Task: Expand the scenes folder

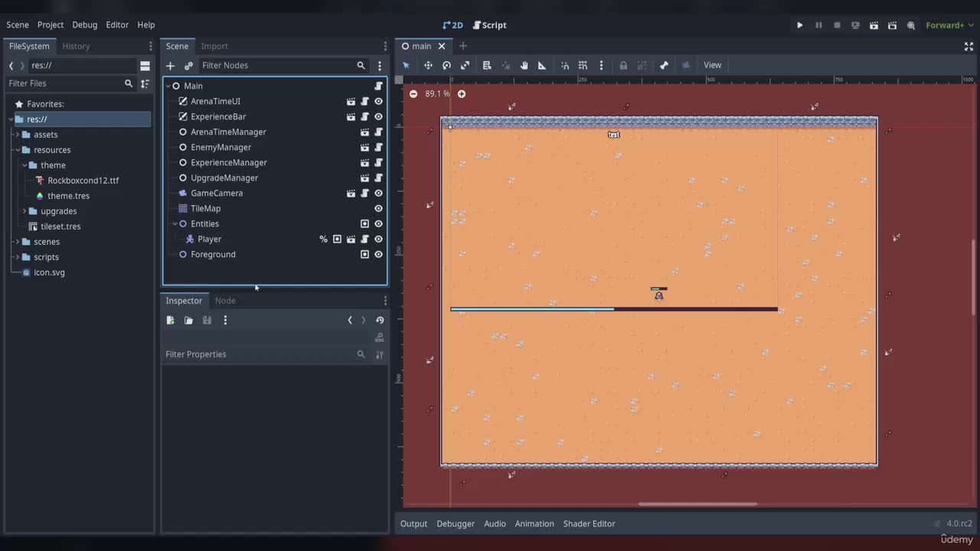Action: (x=17, y=242)
